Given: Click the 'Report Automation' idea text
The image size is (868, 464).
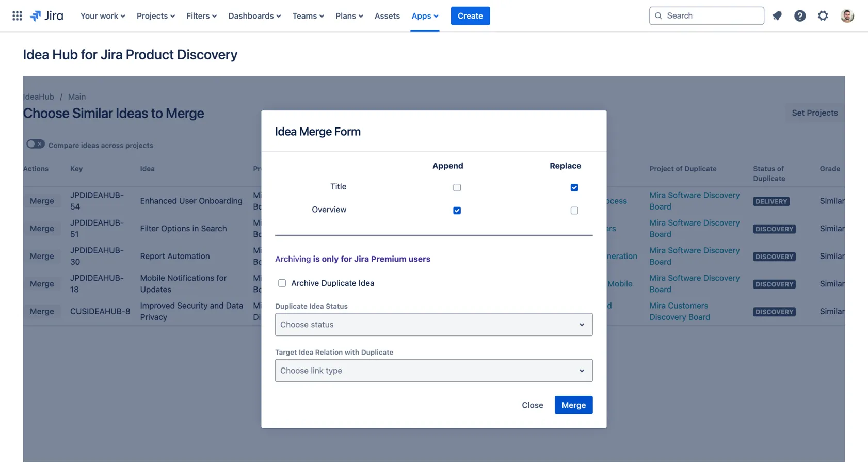Looking at the screenshot, I should point(175,256).
